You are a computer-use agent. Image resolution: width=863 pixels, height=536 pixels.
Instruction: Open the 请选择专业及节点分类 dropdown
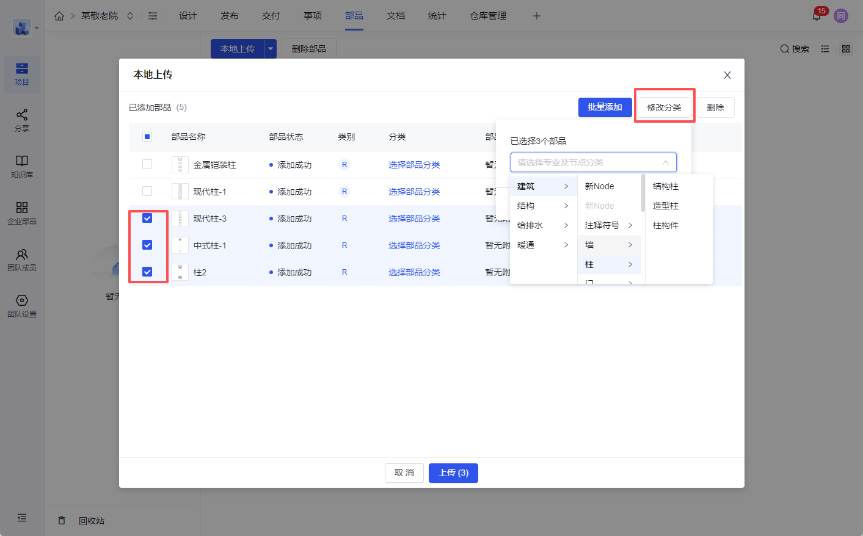coord(593,162)
